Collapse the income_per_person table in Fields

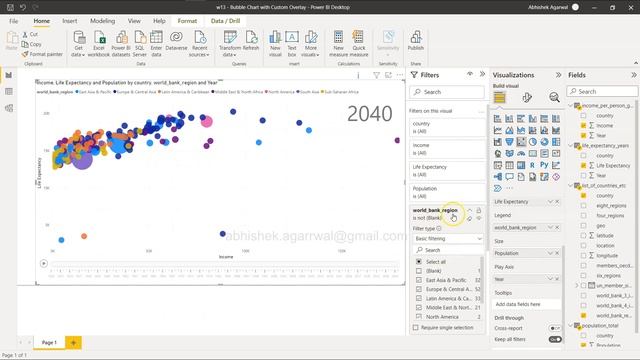(571, 105)
